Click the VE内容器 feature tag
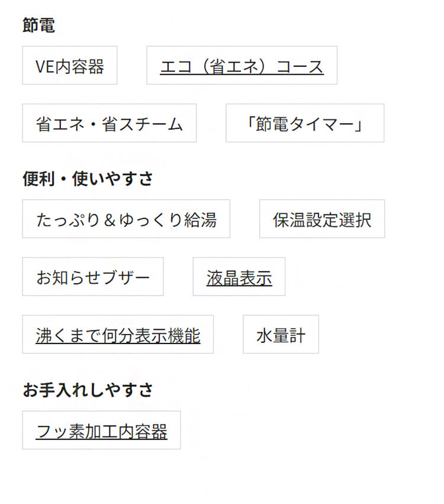 (x=70, y=66)
